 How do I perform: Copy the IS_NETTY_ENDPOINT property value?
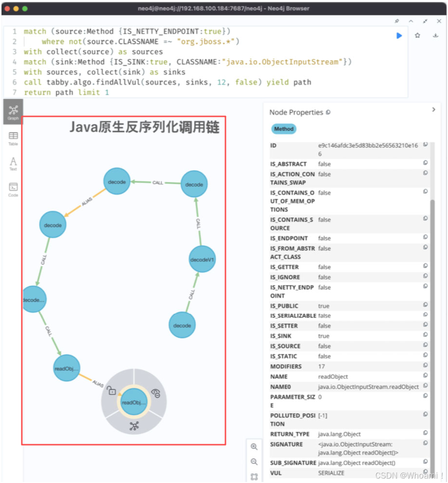click(426, 286)
